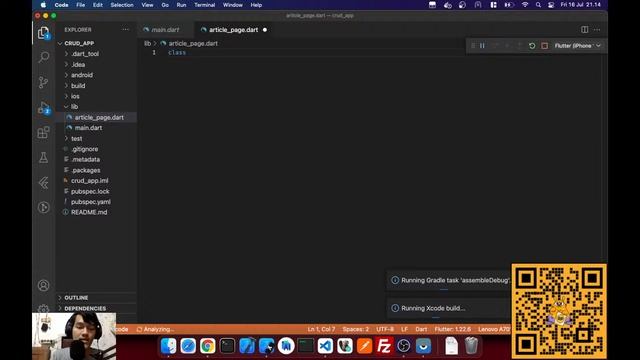Open main.dart in the file tree
The height and width of the screenshot is (360, 640).
coord(96,128)
